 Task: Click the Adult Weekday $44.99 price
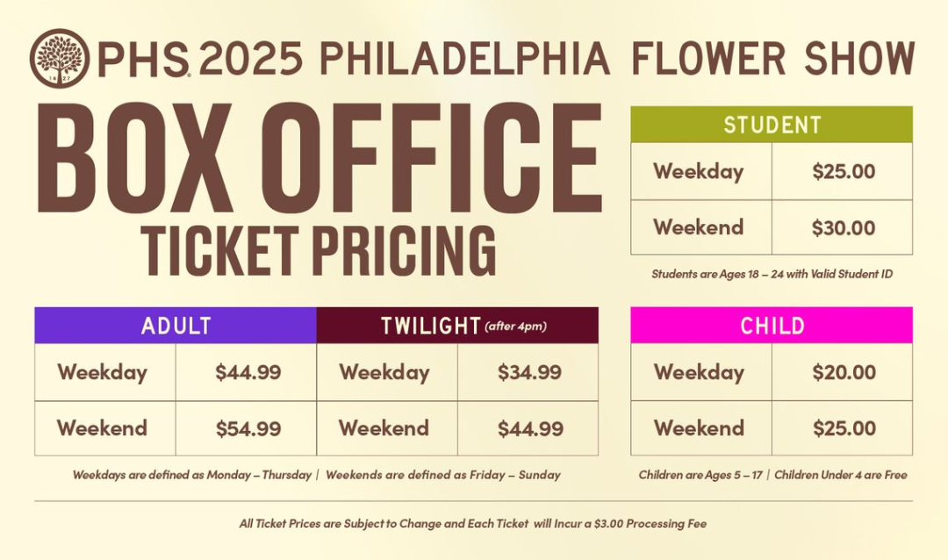pos(248,372)
